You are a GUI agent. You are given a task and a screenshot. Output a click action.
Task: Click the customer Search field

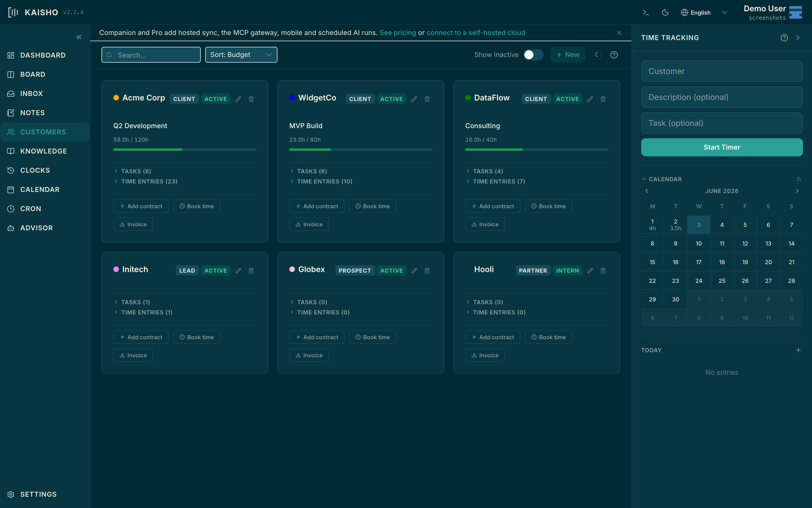pyautogui.click(x=151, y=55)
